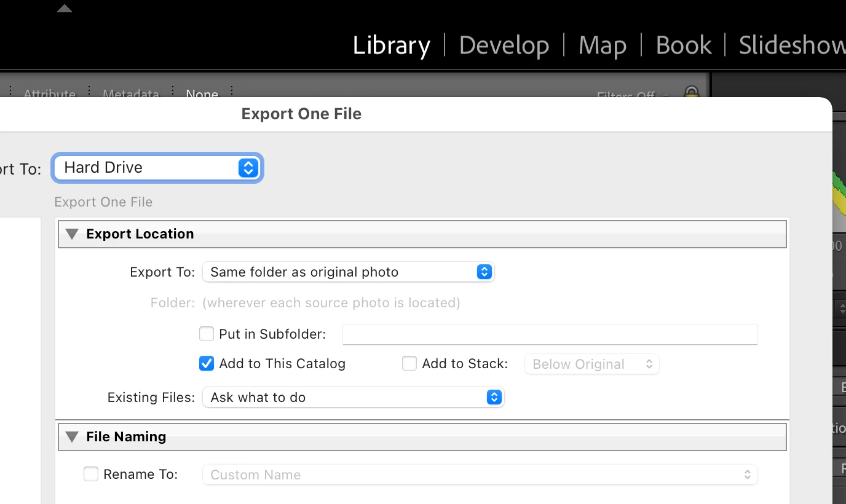Uncheck Add to This Catalog
Screen dimensions: 846x504
(207, 364)
